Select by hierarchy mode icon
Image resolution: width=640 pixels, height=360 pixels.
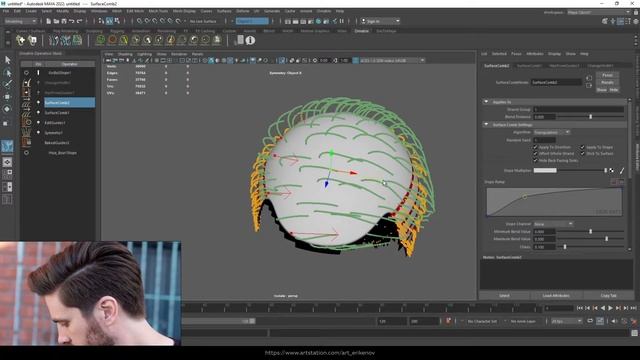(102, 21)
